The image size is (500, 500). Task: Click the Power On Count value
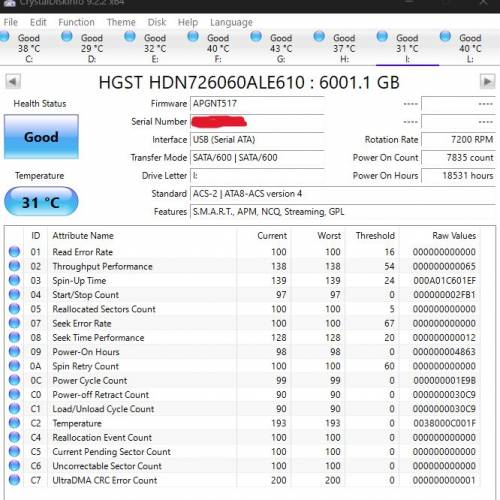click(458, 158)
